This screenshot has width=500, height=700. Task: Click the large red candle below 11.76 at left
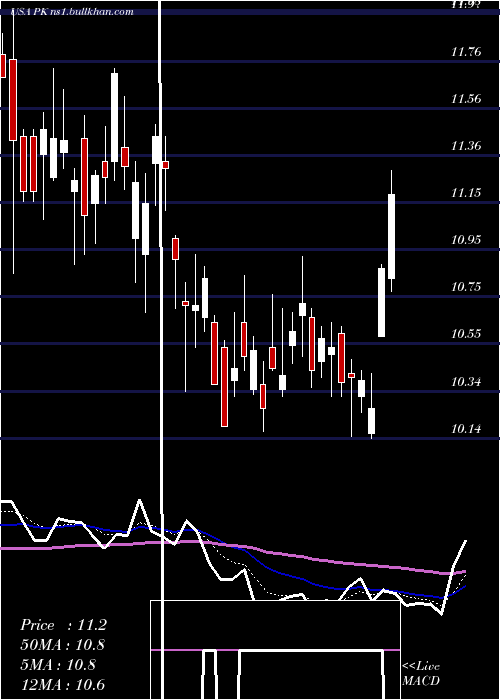tap(13, 100)
